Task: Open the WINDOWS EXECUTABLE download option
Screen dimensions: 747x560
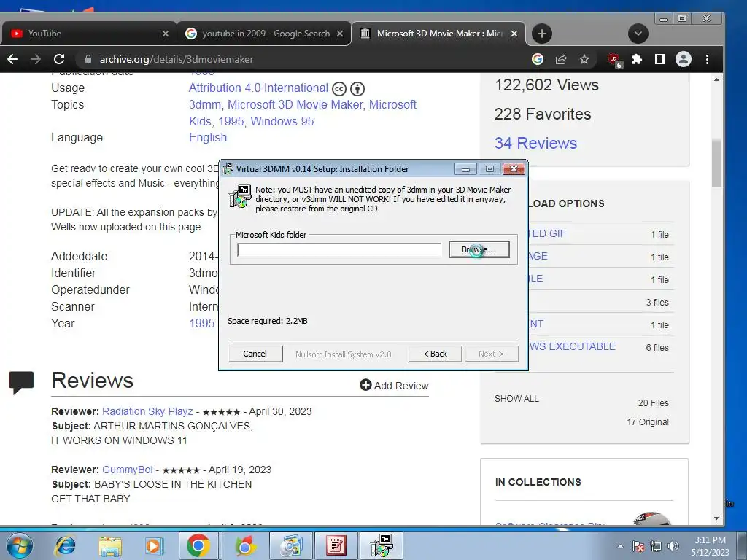Action: 572,346
